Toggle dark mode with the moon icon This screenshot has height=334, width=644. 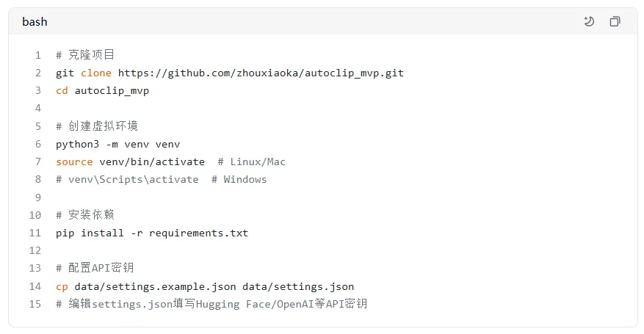(589, 21)
